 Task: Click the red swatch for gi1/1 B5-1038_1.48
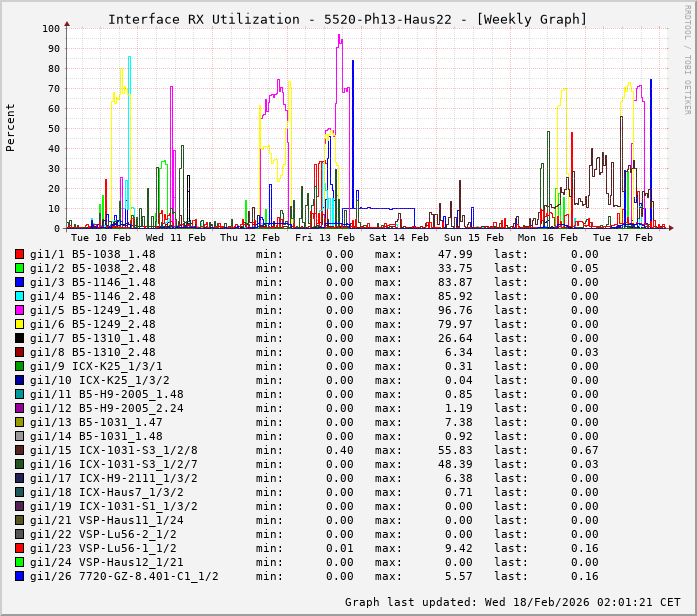[19, 255]
